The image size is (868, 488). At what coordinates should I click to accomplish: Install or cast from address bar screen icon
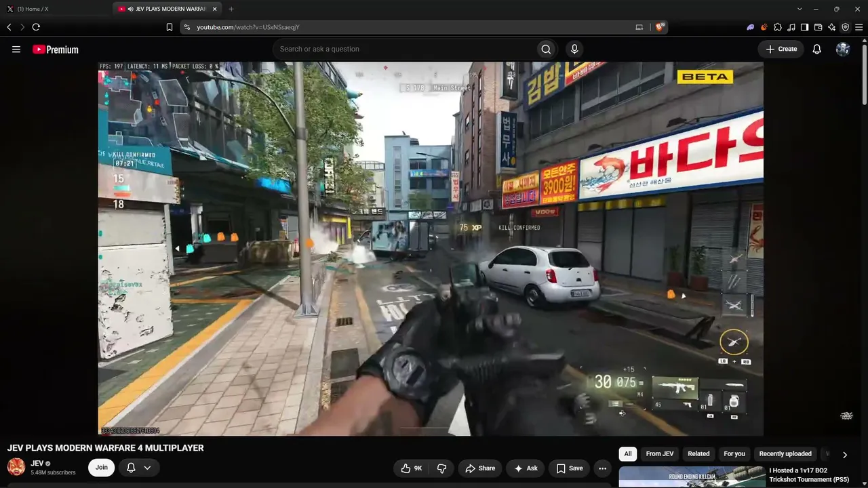[639, 27]
